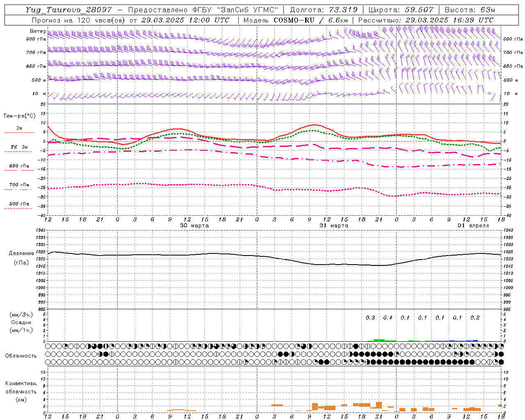Click the "Конвективн." convective cloud label
This screenshot has width=525, height=420.
pyautogui.click(x=21, y=383)
